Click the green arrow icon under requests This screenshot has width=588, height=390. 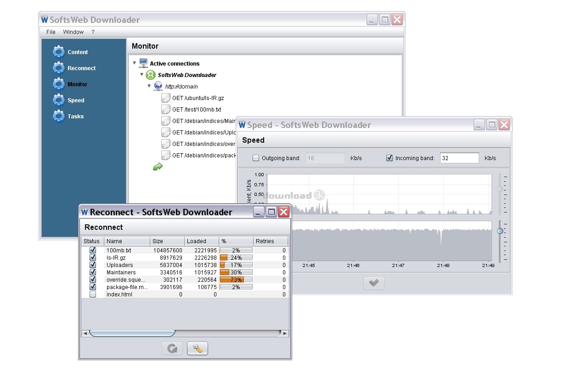(x=158, y=167)
